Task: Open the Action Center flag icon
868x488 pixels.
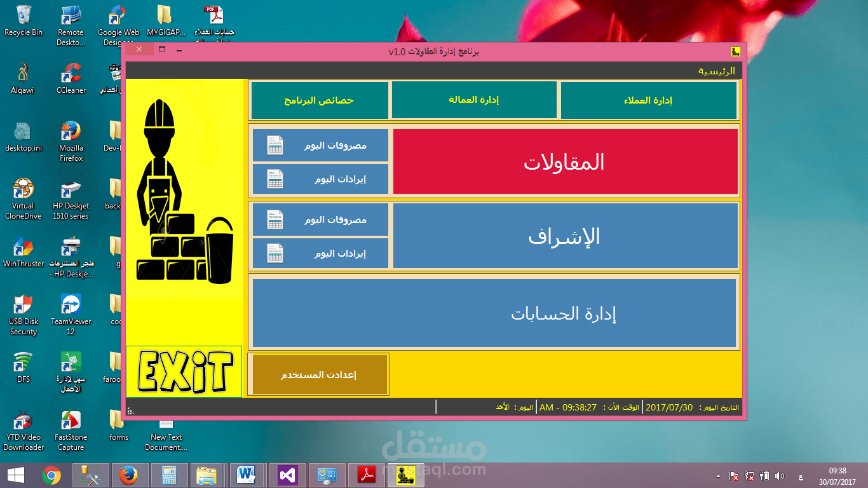Action: 733,475
